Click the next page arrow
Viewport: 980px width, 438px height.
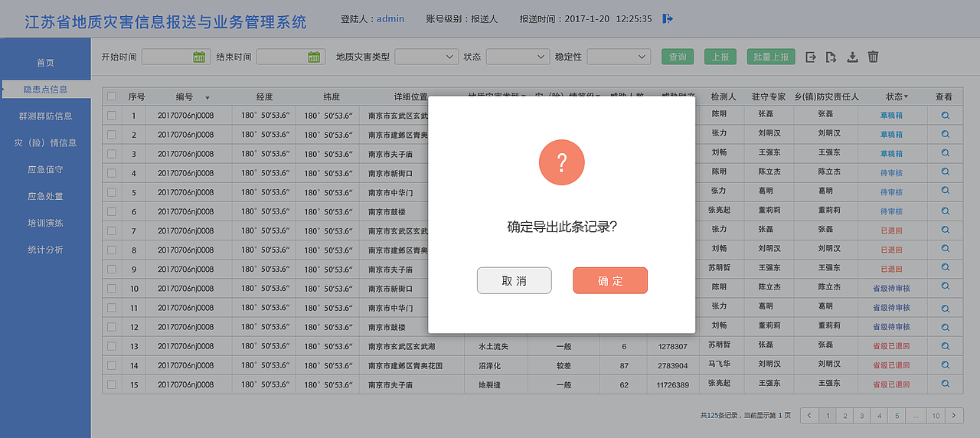click(954, 416)
